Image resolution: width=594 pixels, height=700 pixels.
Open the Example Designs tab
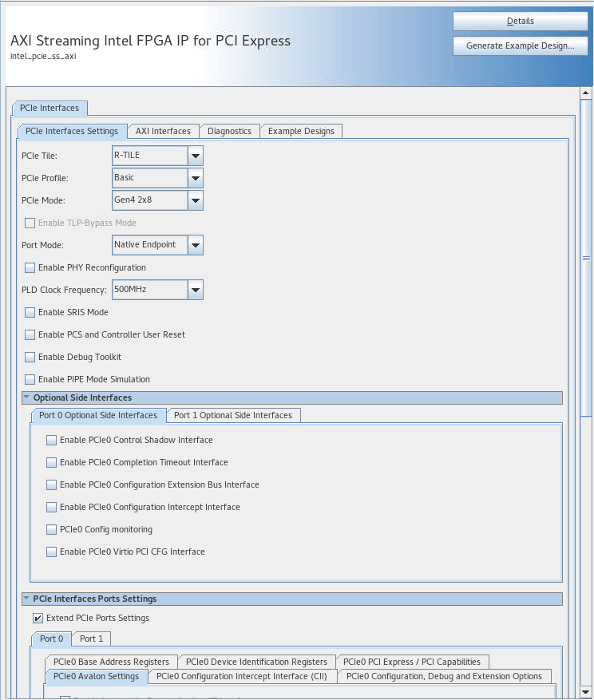301,131
